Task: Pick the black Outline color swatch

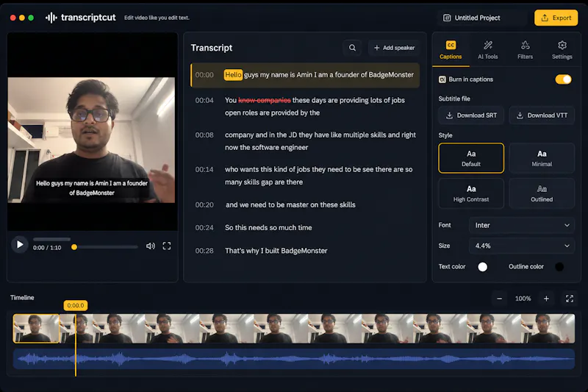Action: click(x=559, y=267)
